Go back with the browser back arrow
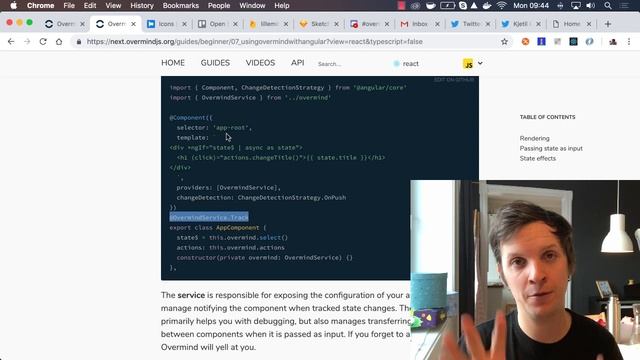 [11, 41]
